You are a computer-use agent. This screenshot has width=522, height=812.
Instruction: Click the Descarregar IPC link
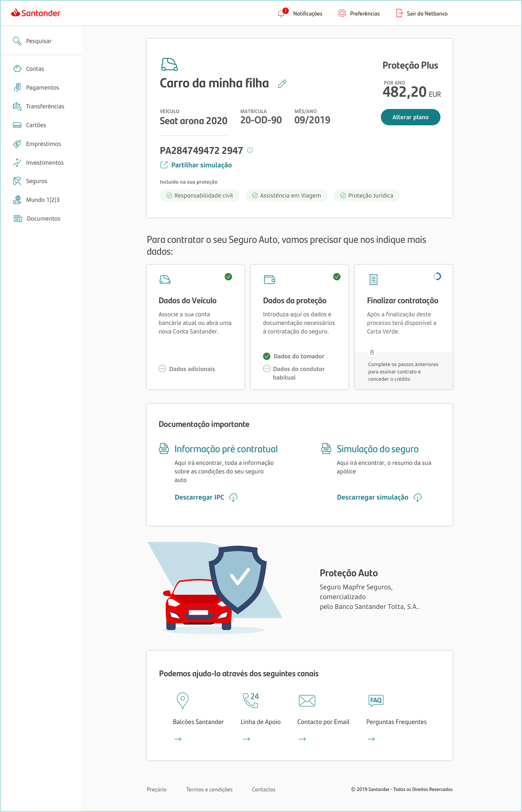(199, 498)
